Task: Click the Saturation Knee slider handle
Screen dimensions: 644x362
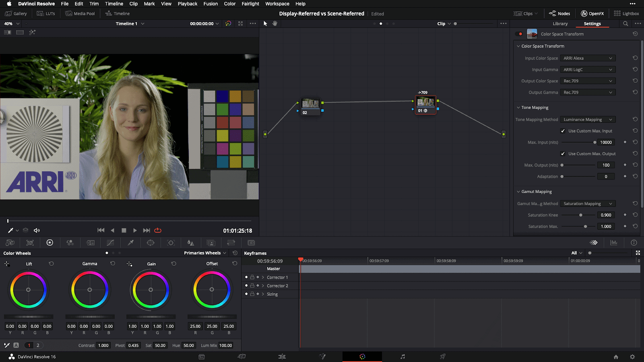Action: (580, 215)
